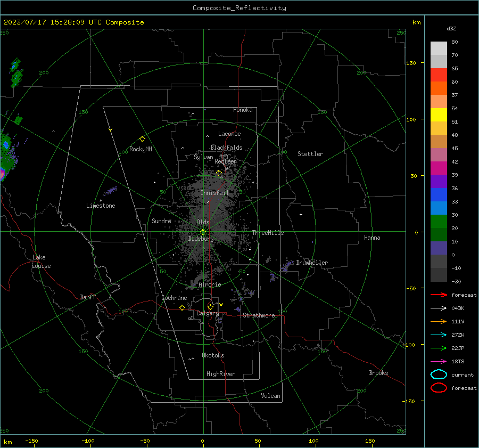Click the white plus marker west of Hanna
This screenshot has width=479, height=448.
tap(301, 214)
